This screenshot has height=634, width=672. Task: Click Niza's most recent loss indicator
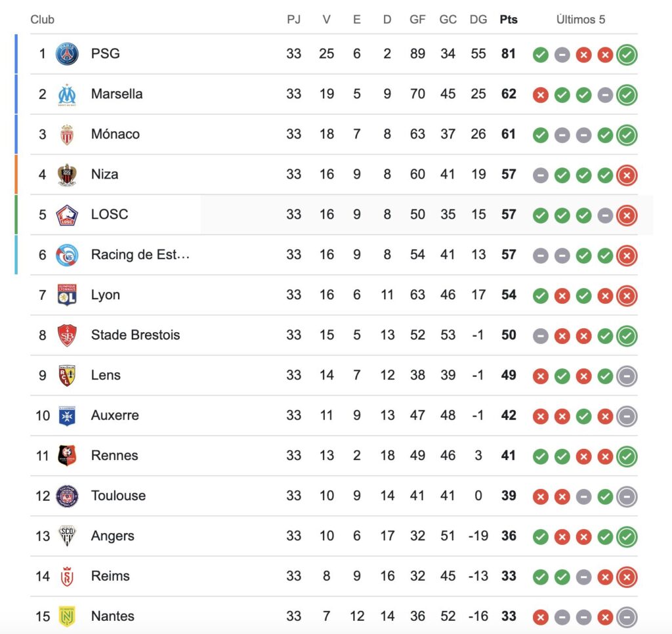tap(627, 175)
